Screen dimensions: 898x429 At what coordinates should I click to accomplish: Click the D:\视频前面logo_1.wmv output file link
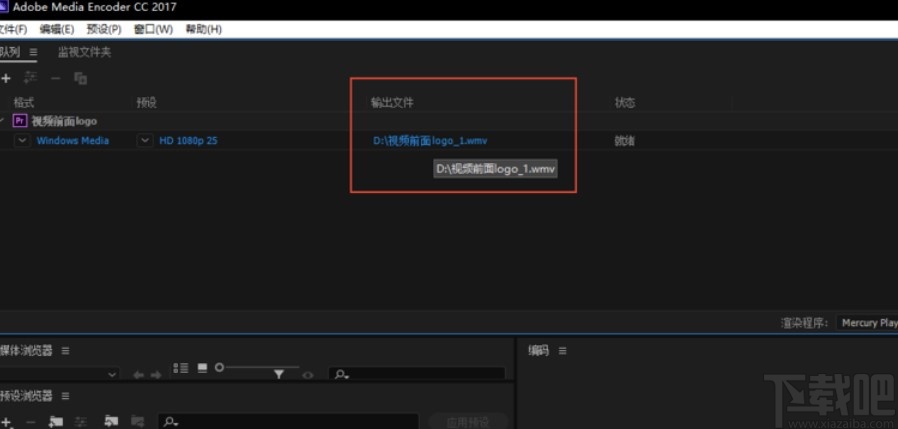[430, 140]
